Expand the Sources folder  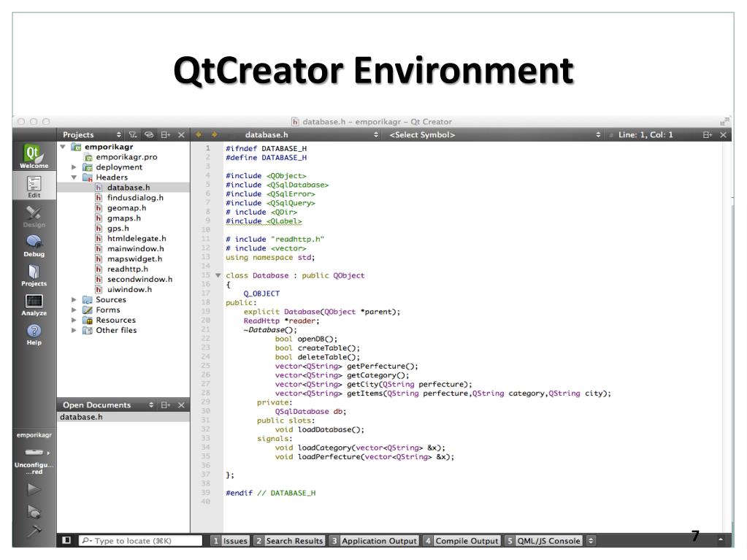74,299
